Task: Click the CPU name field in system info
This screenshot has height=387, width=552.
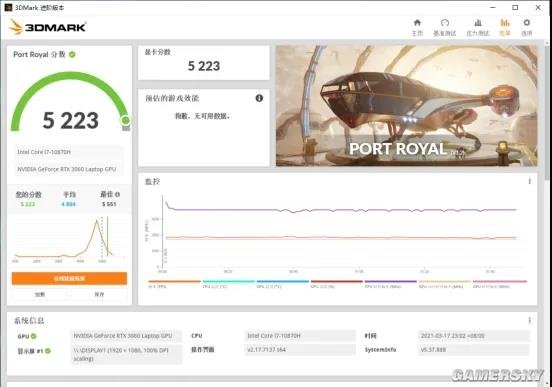Action: point(300,336)
